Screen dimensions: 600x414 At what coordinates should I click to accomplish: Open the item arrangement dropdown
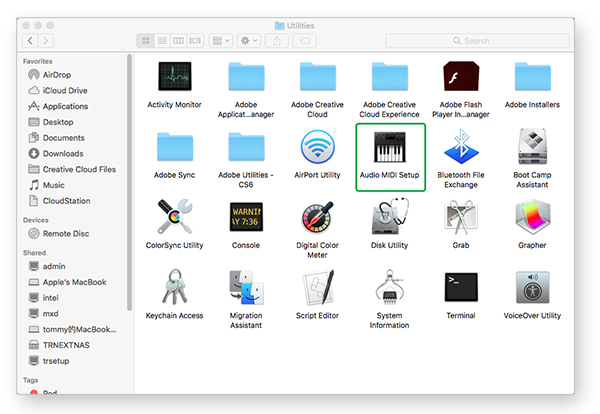[x=221, y=41]
